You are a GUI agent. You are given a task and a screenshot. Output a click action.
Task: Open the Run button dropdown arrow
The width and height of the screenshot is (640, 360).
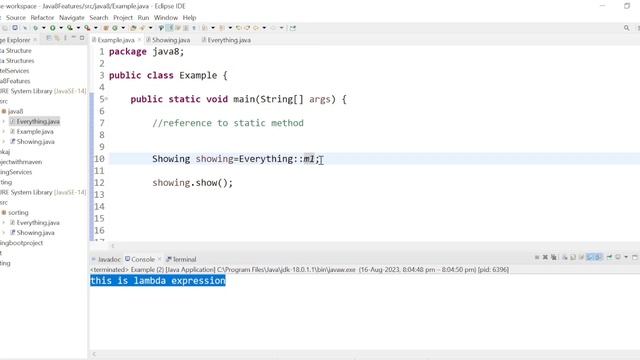click(61, 28)
